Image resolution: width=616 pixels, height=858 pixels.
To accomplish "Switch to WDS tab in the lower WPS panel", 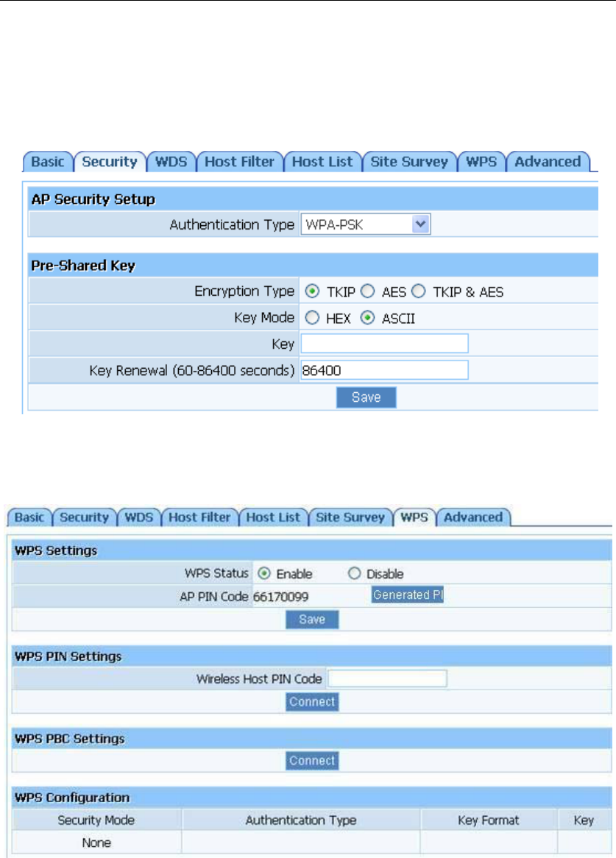I will point(139,517).
